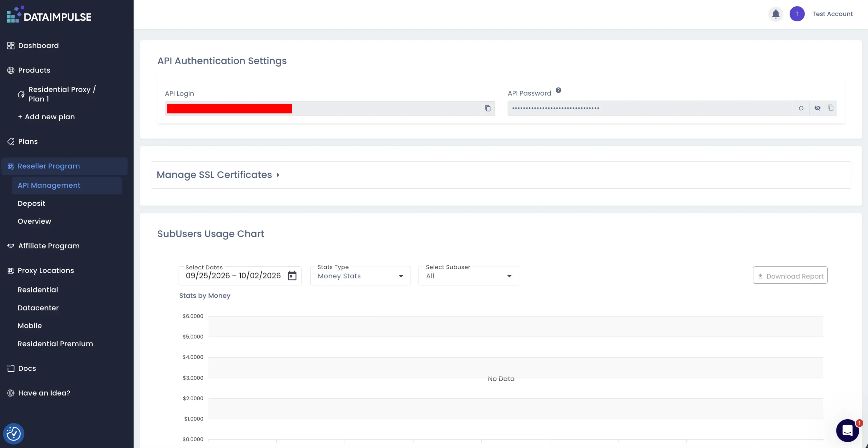Open the date range calendar picker
Viewport: 868px width, 448px height.
coord(292,276)
